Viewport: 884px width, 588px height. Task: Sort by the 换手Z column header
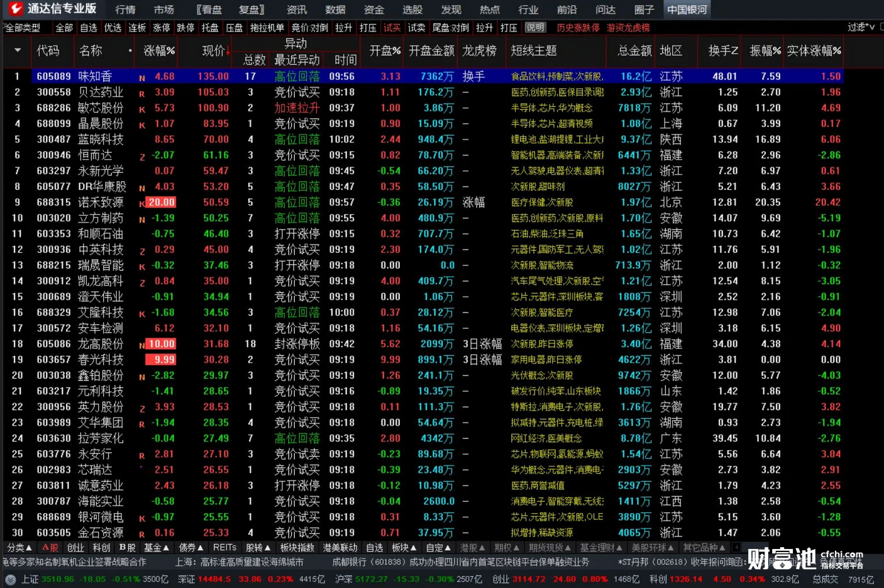(x=723, y=51)
